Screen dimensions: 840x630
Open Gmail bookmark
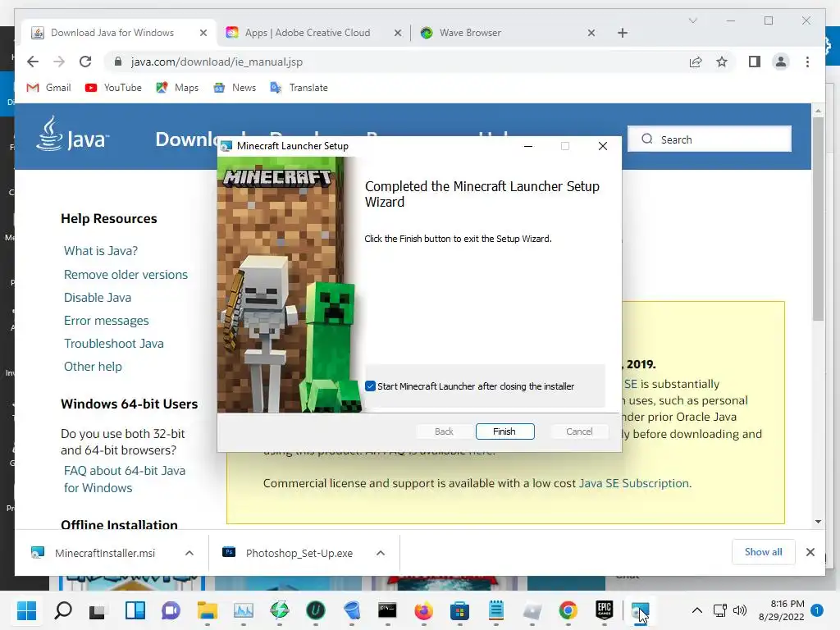pos(48,87)
